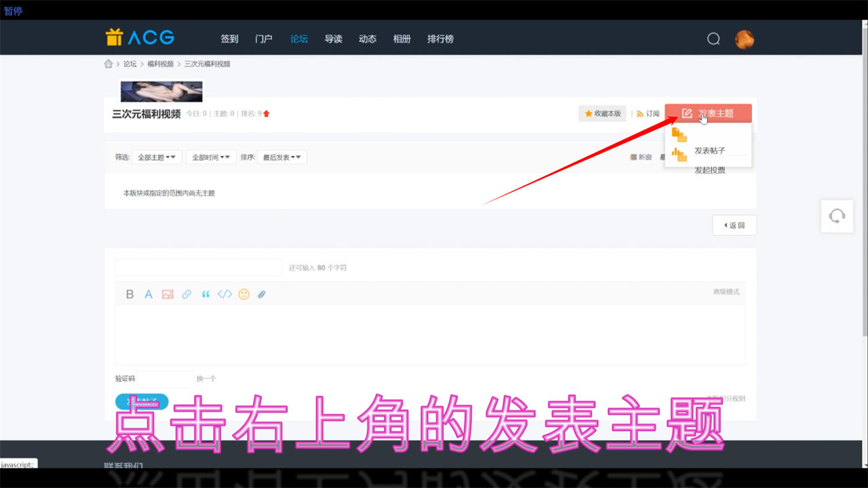Open the search magnifier icon in header
The width and height of the screenshot is (868, 488).
[713, 39]
